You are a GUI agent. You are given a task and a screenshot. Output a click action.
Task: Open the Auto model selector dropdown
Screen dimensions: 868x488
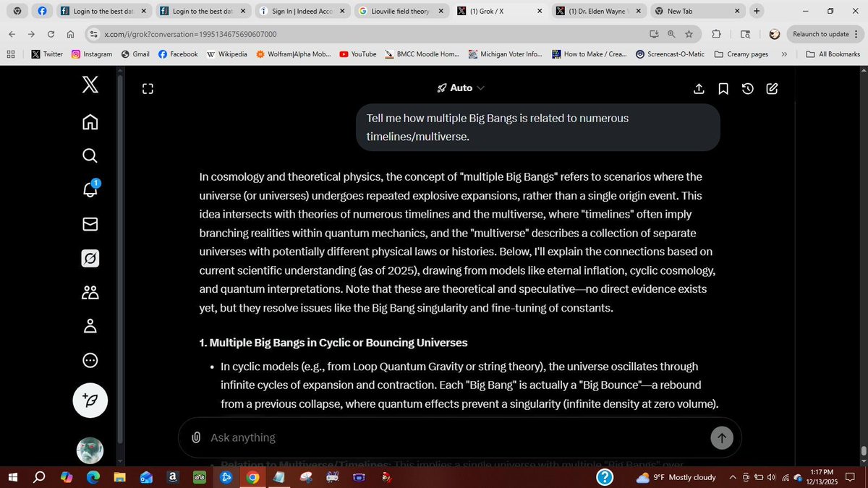pyautogui.click(x=461, y=88)
